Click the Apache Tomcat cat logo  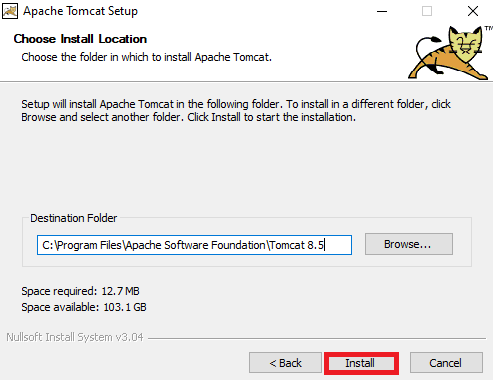click(450, 53)
